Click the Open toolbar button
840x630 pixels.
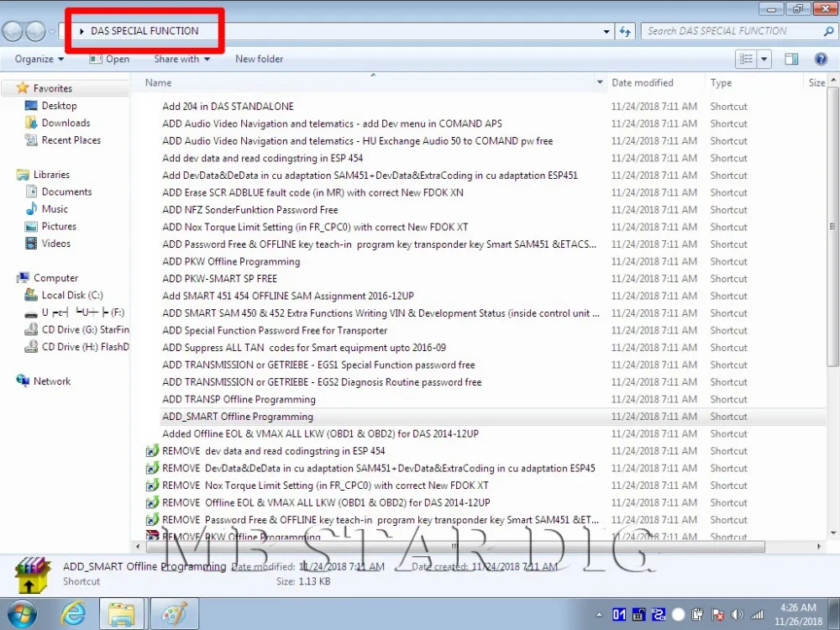point(110,59)
